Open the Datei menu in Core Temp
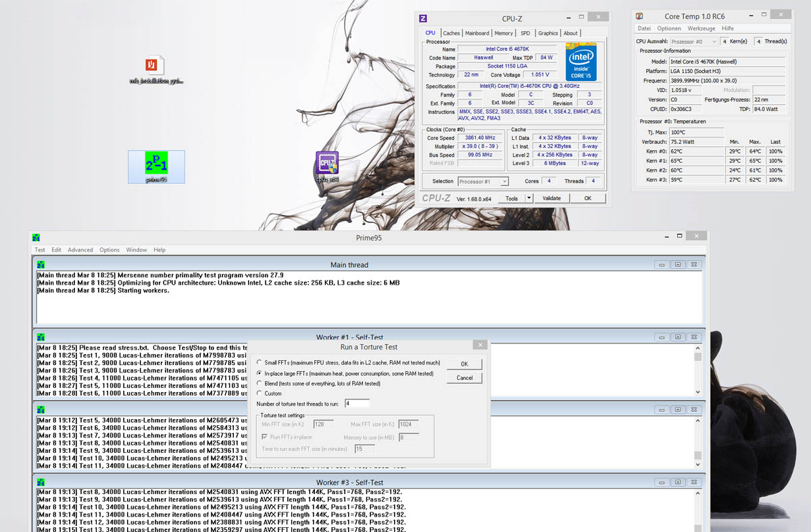 pos(644,28)
